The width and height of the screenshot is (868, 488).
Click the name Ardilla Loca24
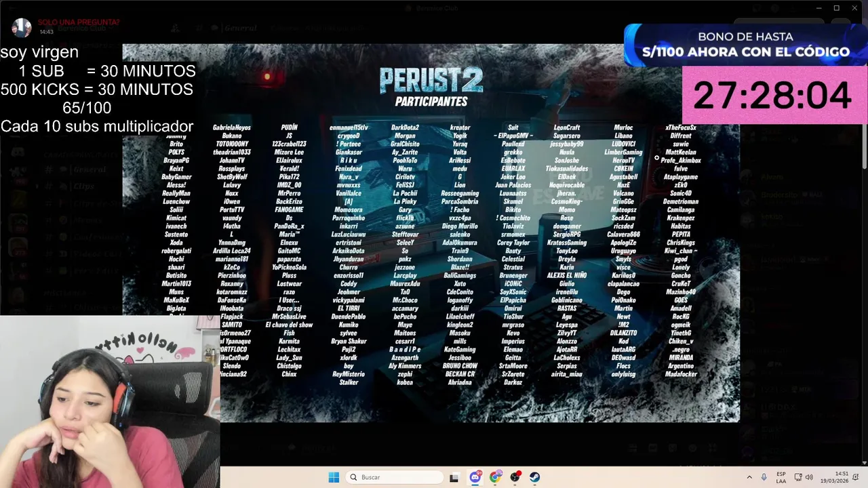(231, 251)
